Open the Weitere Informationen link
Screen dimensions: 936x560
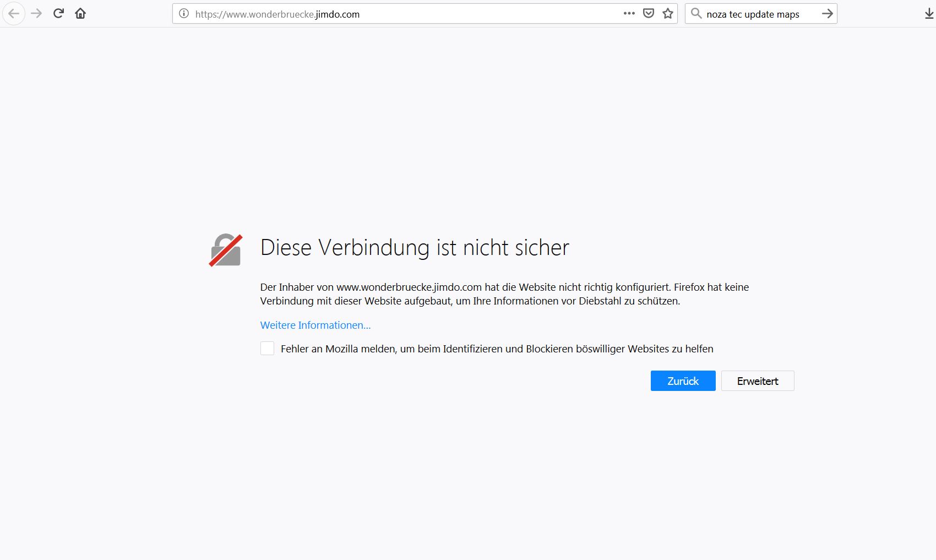[315, 325]
